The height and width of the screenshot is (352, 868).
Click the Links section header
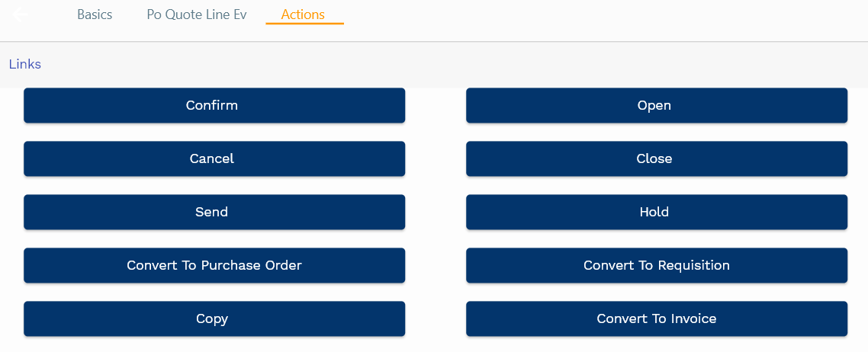(x=25, y=64)
